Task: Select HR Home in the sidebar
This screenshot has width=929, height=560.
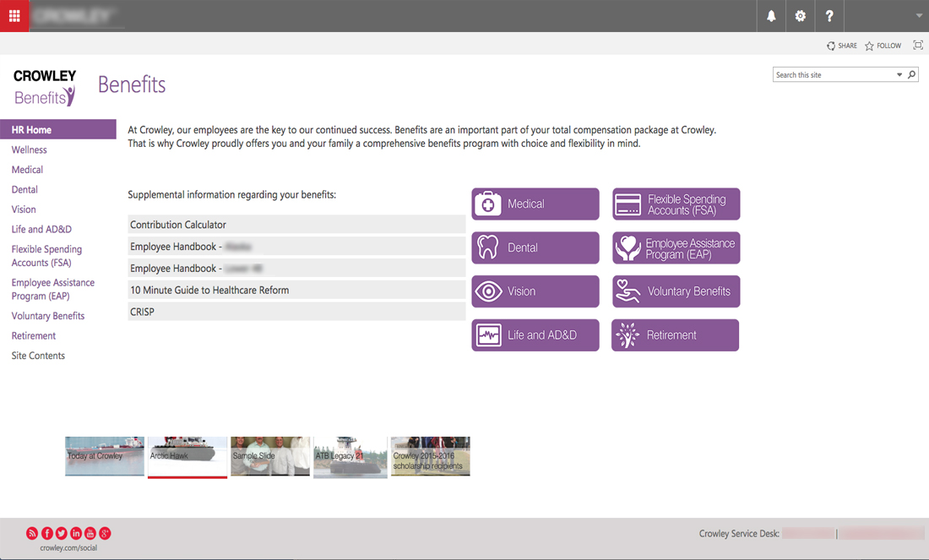Action: (x=58, y=129)
